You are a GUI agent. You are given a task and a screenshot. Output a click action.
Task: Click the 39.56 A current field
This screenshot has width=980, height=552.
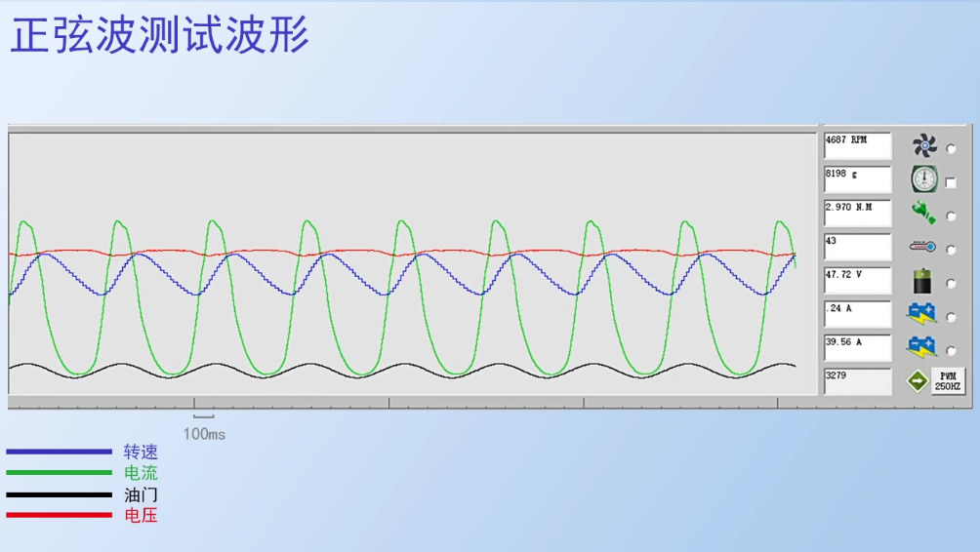857,348
